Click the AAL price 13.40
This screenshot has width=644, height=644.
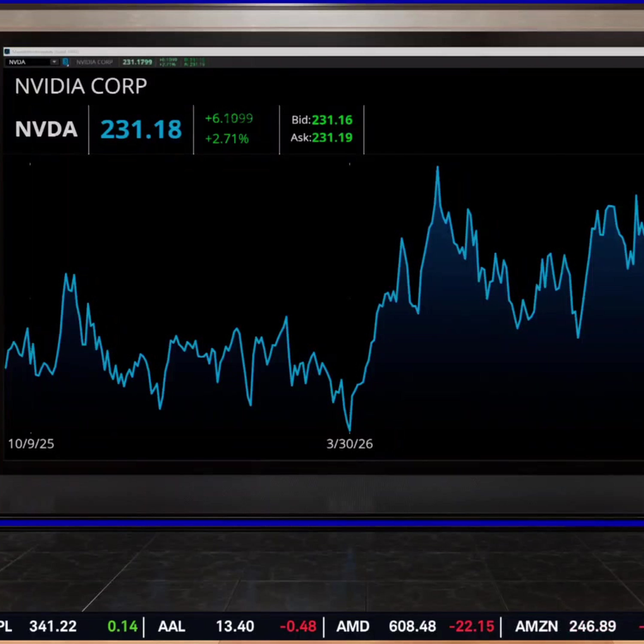tap(235, 626)
